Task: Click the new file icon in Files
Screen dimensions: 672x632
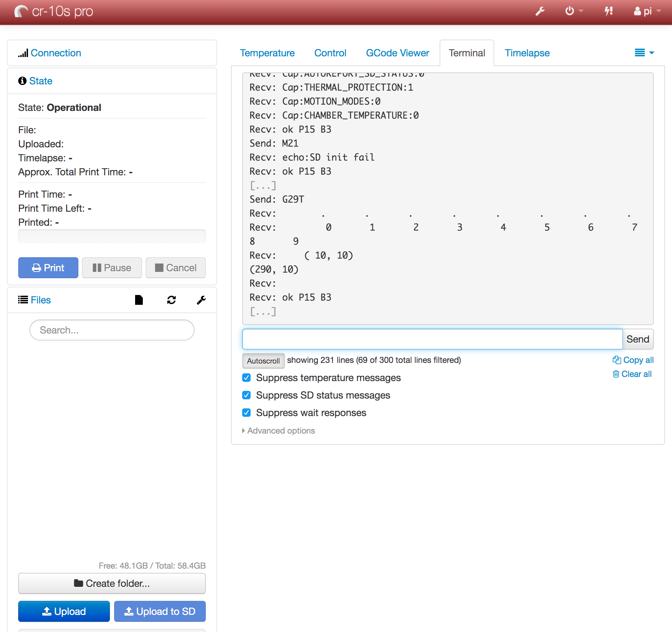Action: 139,300
